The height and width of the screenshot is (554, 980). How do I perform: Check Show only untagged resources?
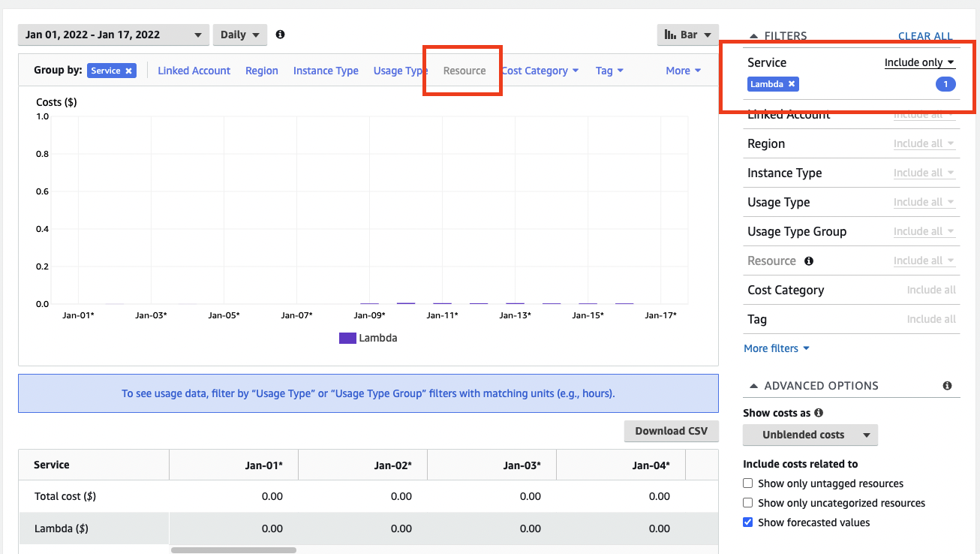(x=747, y=483)
